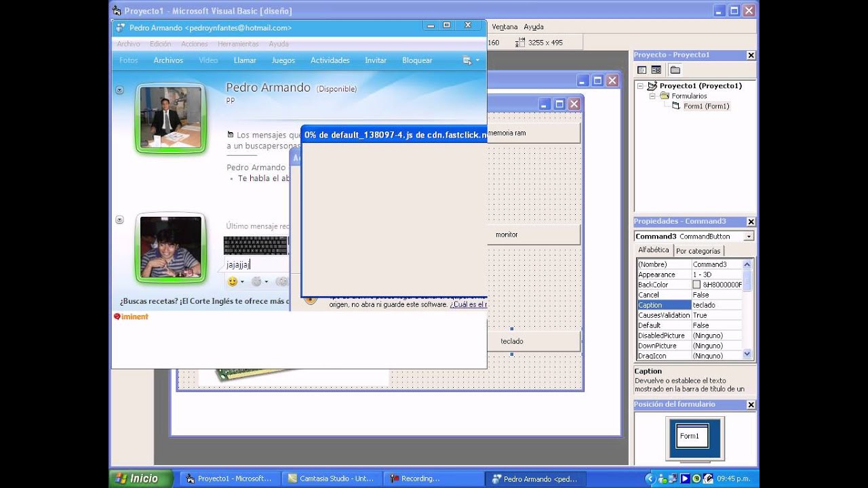868x488 pixels.
Task: Open Edición menu in Messenger window
Action: point(160,44)
